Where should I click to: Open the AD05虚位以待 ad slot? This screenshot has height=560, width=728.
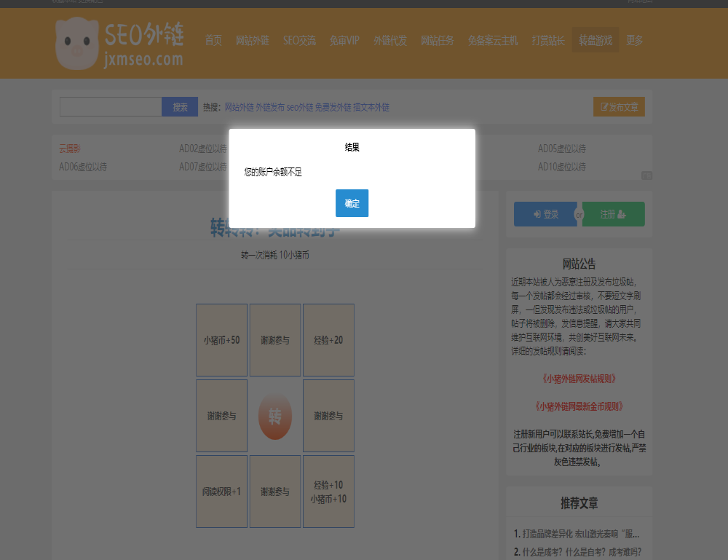click(562, 149)
